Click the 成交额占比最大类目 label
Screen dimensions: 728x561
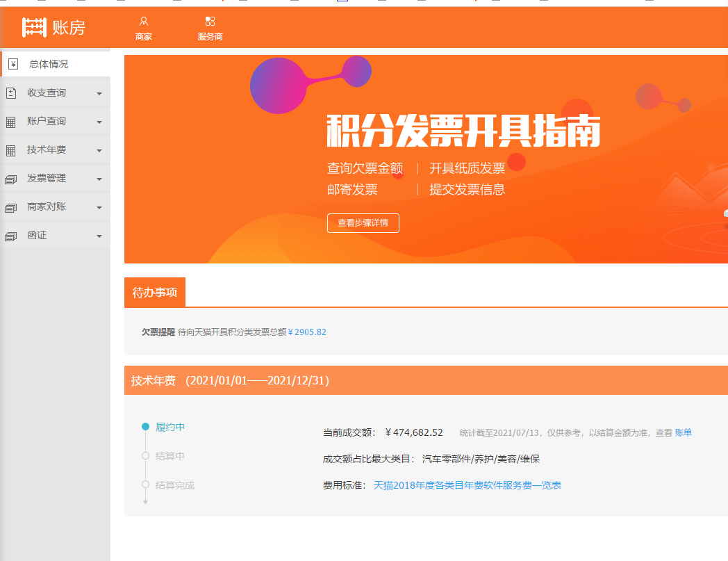369,460
